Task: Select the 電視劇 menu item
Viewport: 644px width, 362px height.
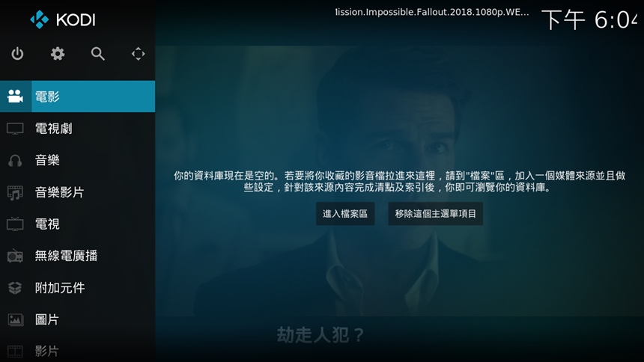Action: pos(78,129)
